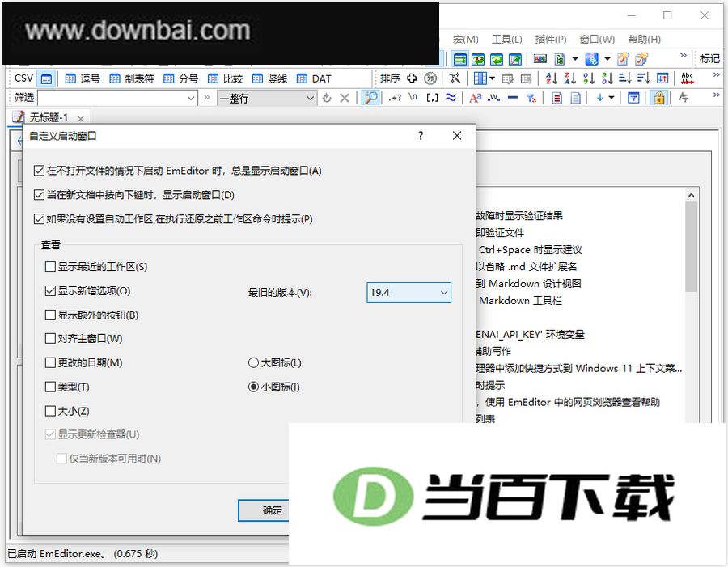Click the reverse lines order icon
The height and width of the screenshot is (567, 728).
[662, 78]
